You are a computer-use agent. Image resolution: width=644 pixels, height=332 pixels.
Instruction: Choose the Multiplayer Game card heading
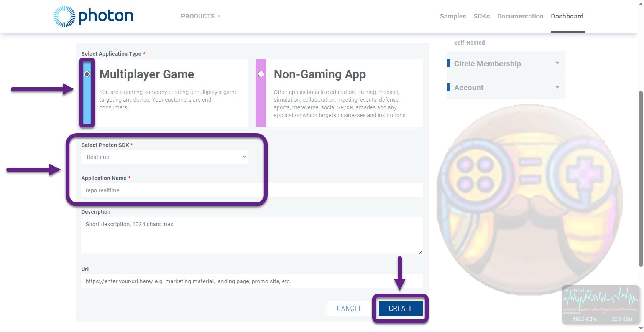coord(147,74)
